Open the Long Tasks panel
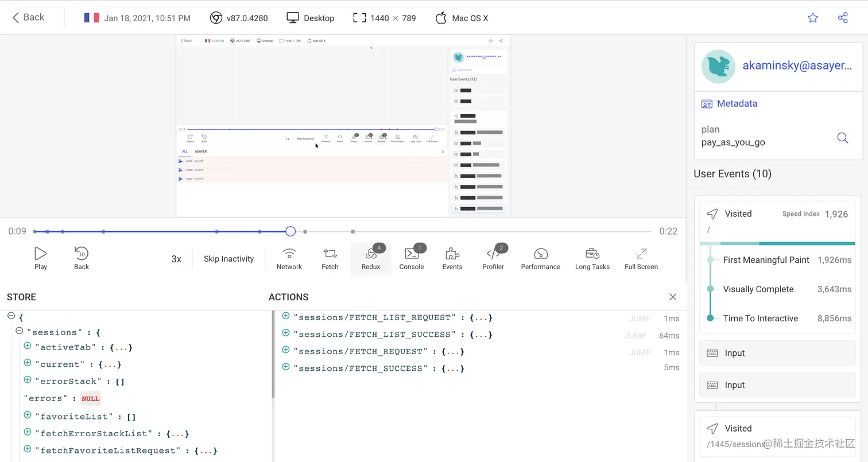868x462 pixels. pos(592,258)
